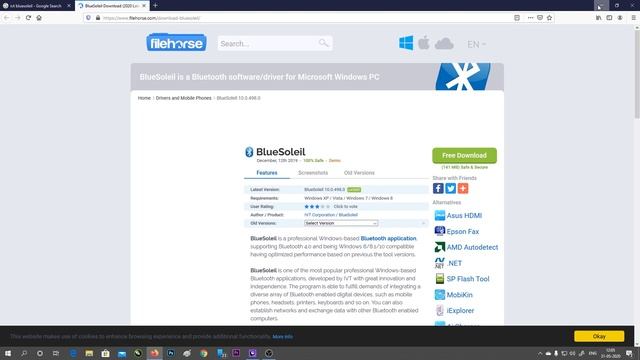Viewport: 640px width, 360px height.
Task: Open more sharing options plus icon
Action: [463, 188]
